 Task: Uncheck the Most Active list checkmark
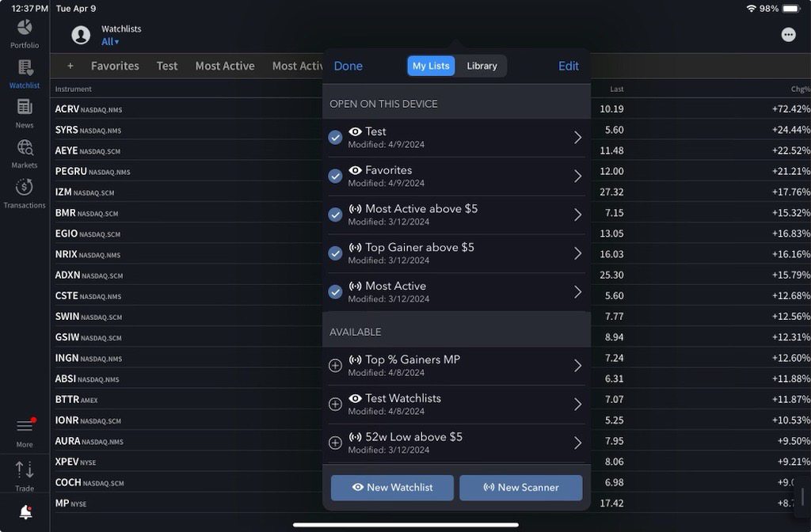[x=335, y=292]
